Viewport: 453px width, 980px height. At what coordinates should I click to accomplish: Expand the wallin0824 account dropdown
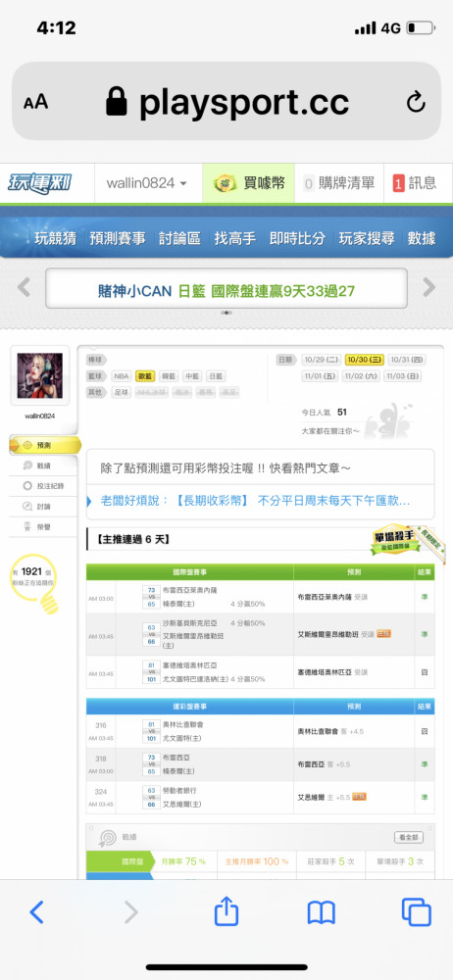click(147, 183)
